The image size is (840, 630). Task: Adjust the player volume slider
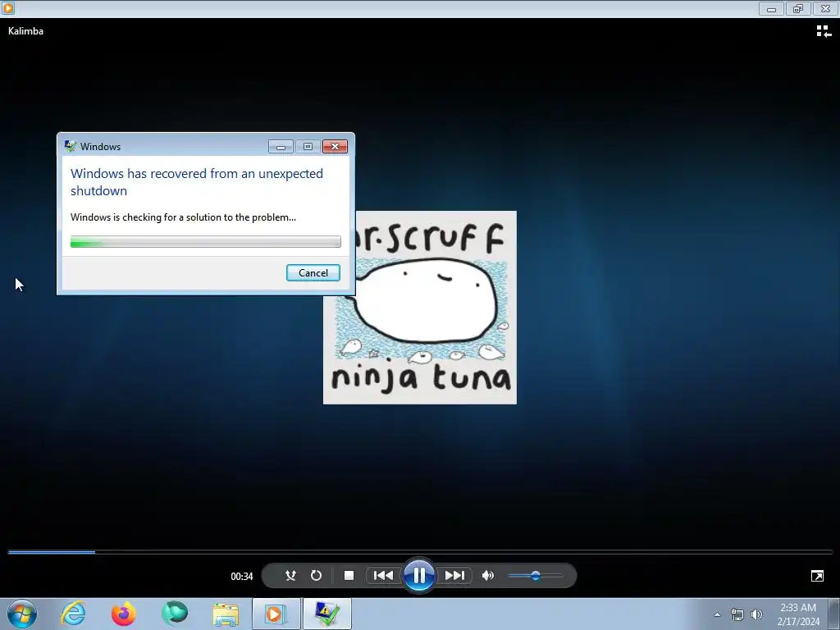click(535, 575)
